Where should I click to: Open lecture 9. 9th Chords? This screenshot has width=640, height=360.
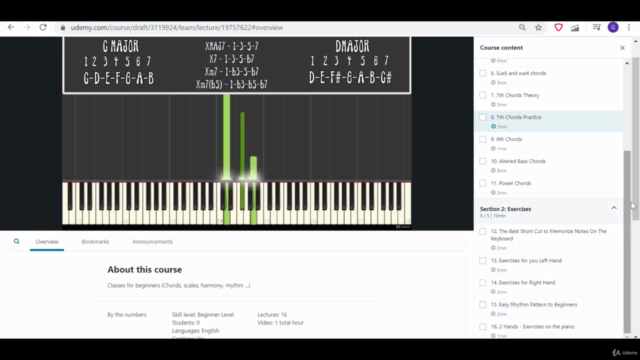coord(506,139)
